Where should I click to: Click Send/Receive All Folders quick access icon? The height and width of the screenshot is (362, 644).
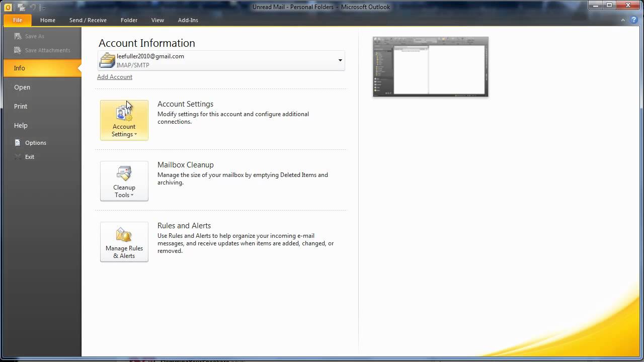click(x=21, y=7)
